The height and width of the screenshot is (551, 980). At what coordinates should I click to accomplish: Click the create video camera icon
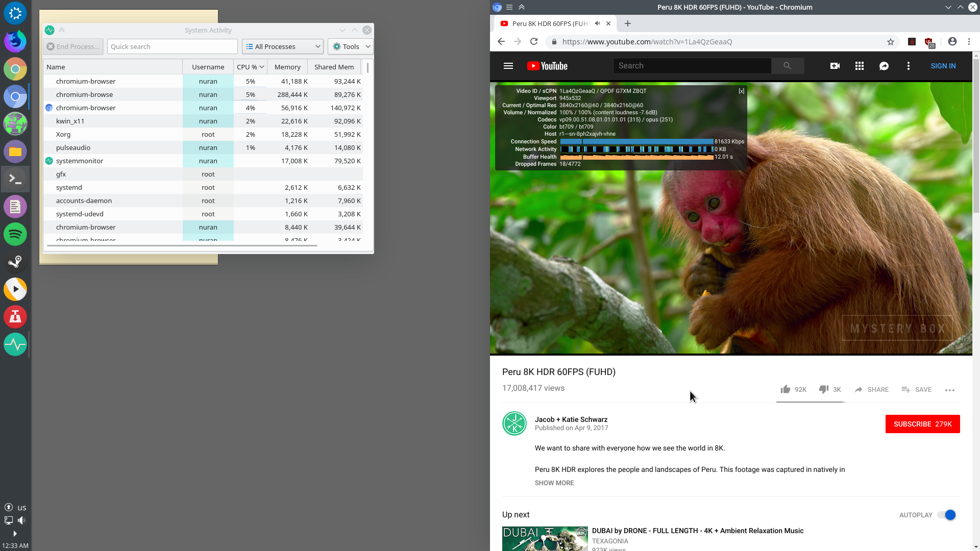tap(835, 66)
